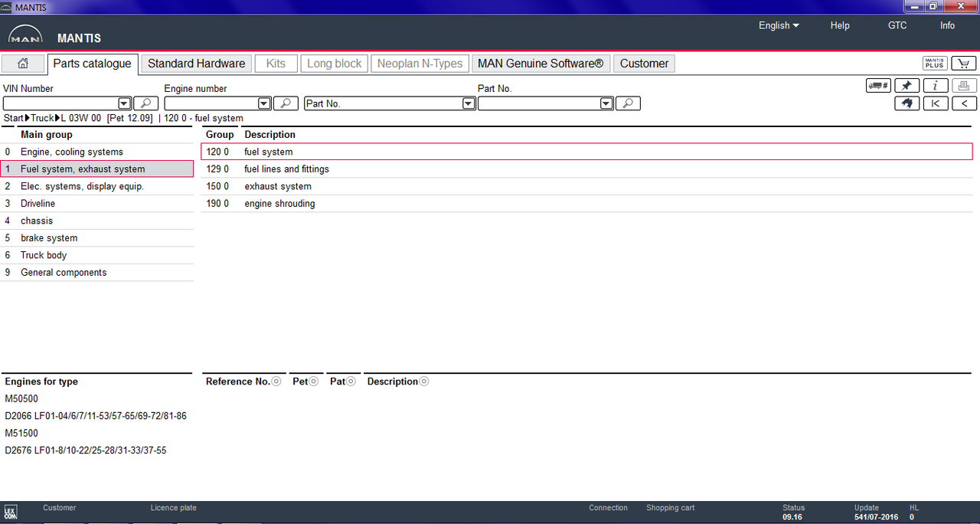Click L 03W 00 in the breadcrumb
The image size is (980, 524).
(x=81, y=119)
